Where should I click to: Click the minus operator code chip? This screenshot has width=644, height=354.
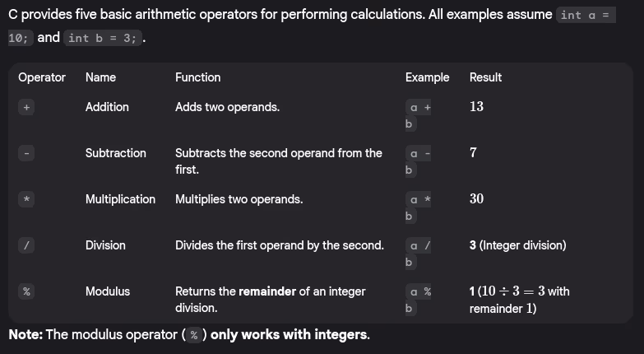pos(27,154)
